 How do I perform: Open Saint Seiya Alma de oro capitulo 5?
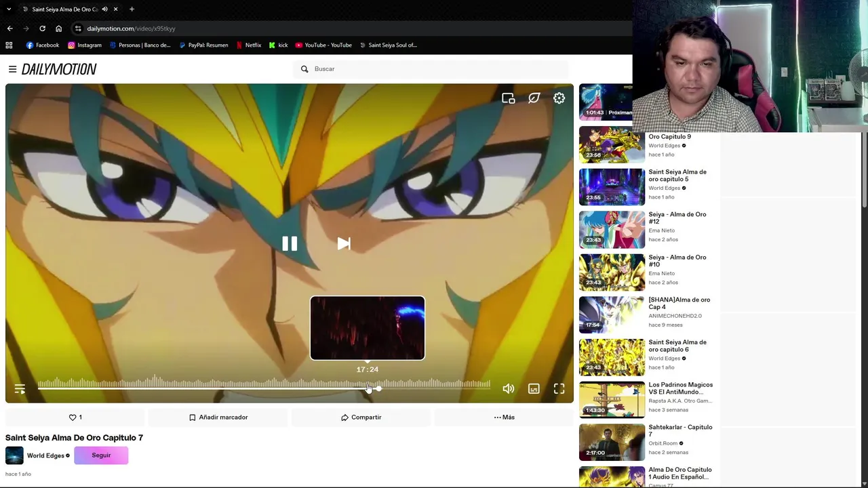coord(677,176)
